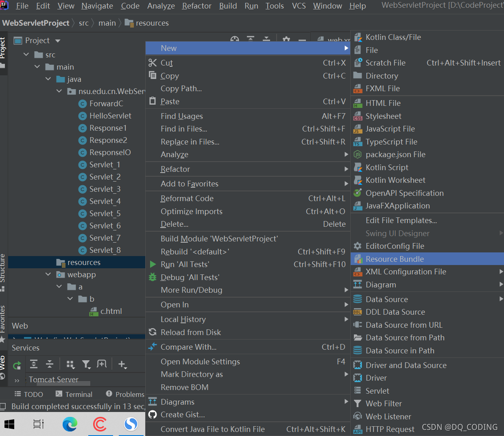Screen dimensions: 504x436
Task: Open Task View on the taskbar
Action: [x=39, y=425]
